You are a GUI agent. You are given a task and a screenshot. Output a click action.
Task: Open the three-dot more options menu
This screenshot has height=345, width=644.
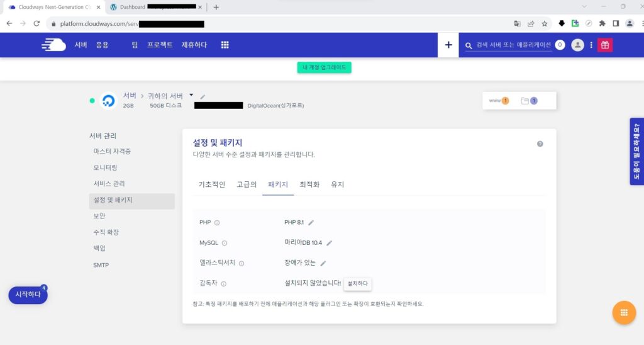tap(591, 45)
